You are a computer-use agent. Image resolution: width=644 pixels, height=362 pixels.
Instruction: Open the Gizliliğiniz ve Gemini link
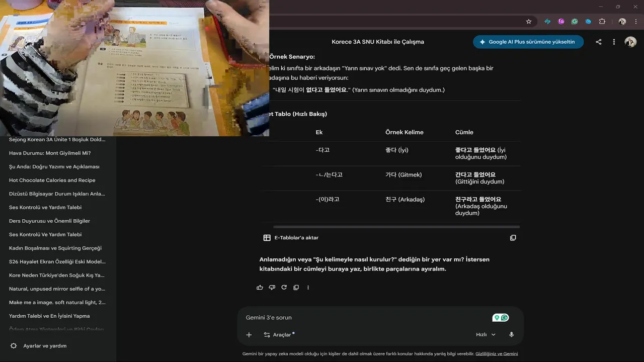click(497, 354)
